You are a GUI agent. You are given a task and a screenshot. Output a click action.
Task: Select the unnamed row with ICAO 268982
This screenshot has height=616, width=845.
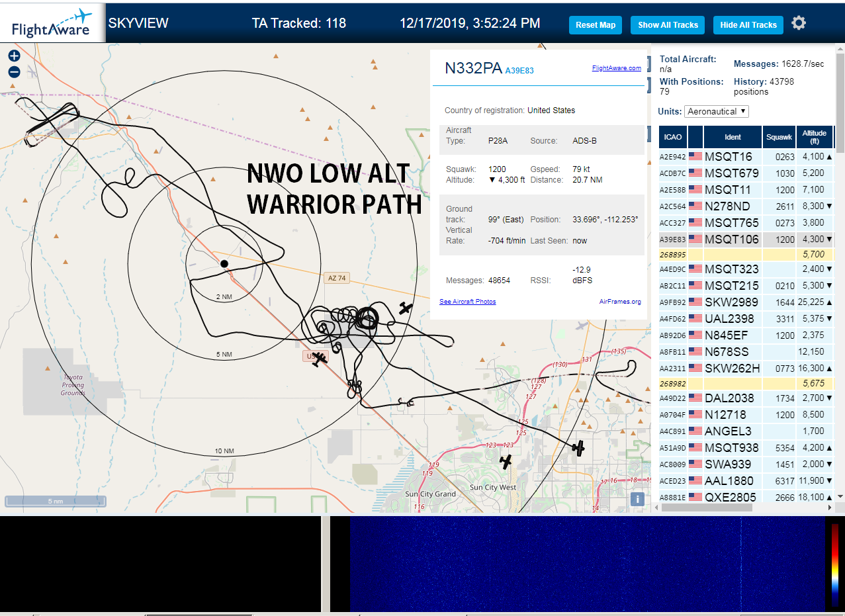coord(746,383)
